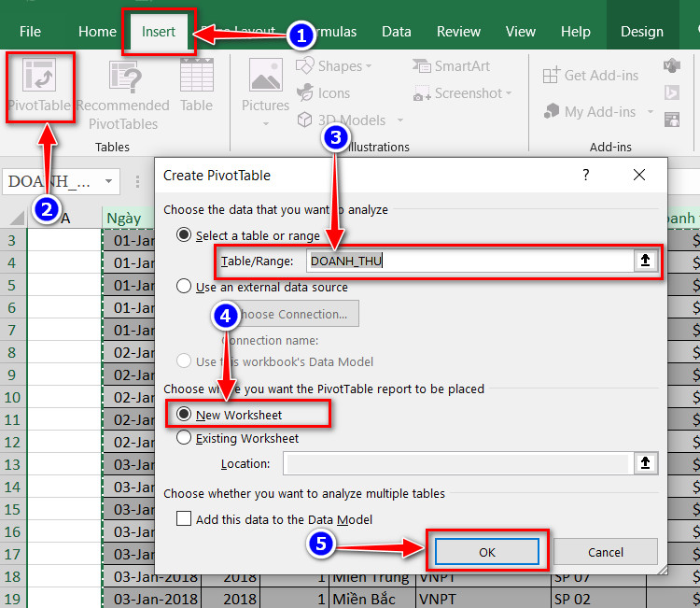Choose the New Worksheet option
Image resolution: width=700 pixels, height=608 pixels.
(184, 415)
